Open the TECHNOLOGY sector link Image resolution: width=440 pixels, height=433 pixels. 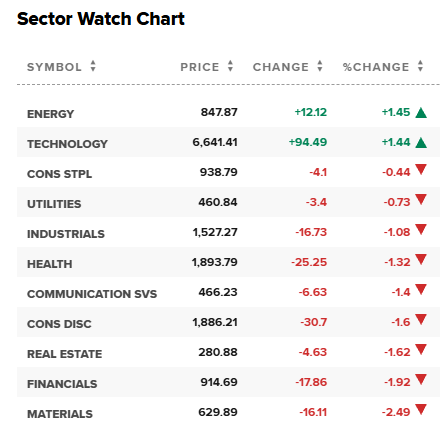coord(67,144)
